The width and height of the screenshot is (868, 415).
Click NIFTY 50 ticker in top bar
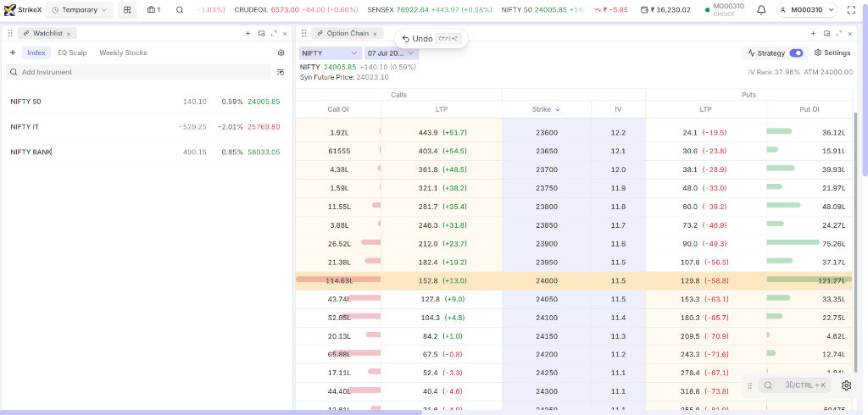click(x=544, y=10)
